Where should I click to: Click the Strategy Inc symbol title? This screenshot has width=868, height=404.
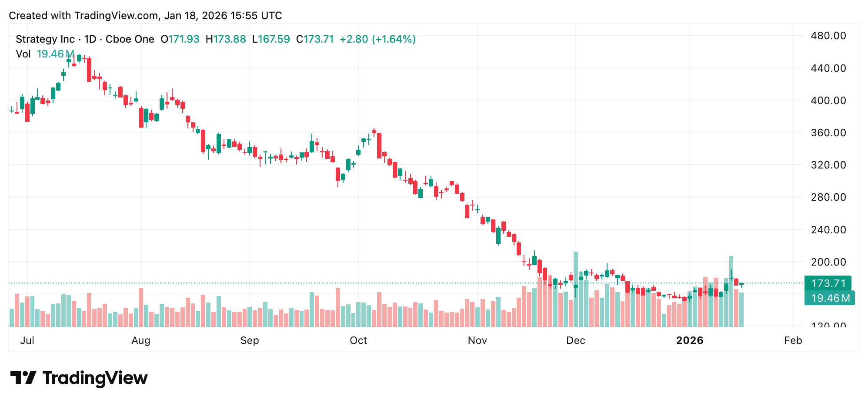(x=45, y=39)
